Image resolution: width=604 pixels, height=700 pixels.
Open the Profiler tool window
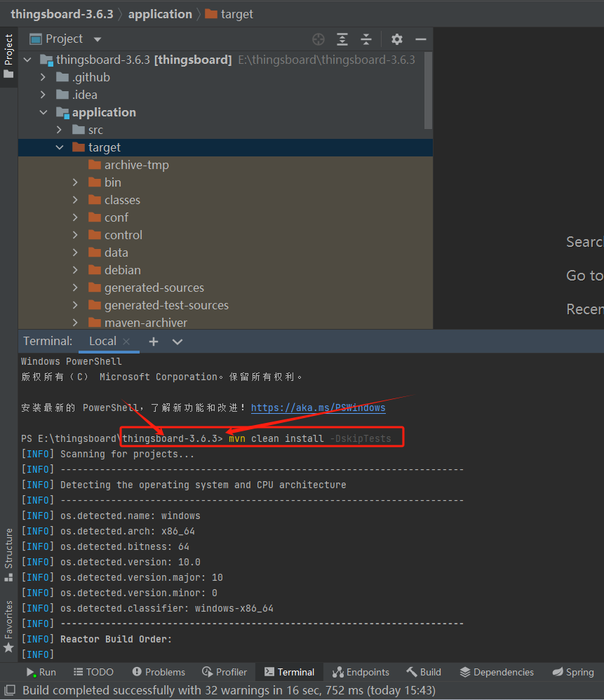tap(224, 671)
